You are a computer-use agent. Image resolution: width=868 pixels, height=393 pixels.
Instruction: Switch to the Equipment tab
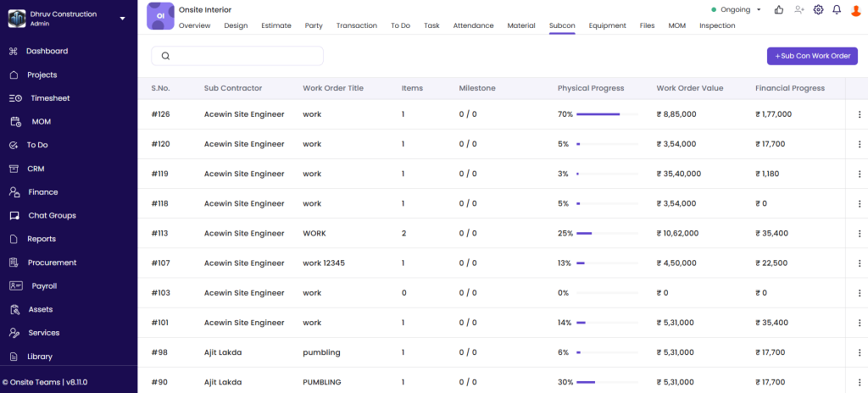click(607, 25)
